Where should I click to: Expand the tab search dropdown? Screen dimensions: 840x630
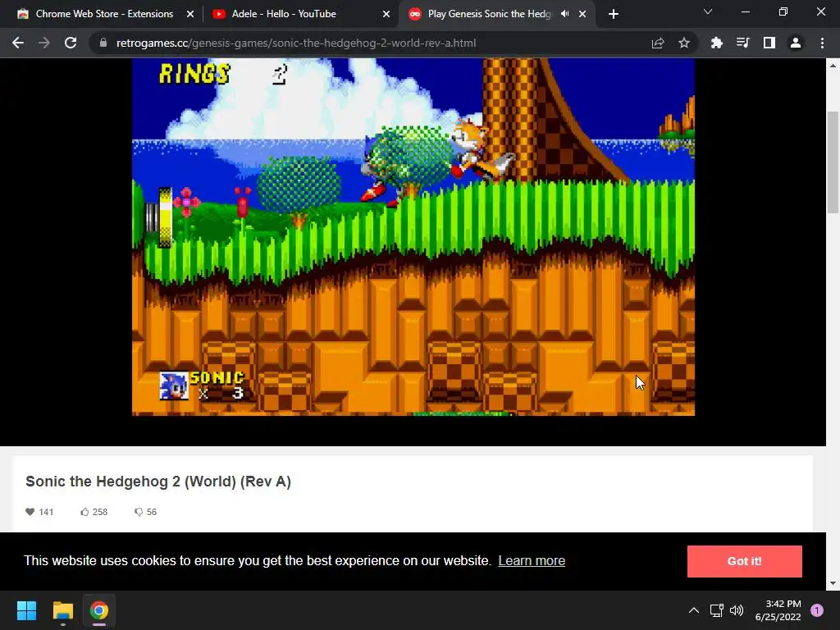pyautogui.click(x=708, y=11)
